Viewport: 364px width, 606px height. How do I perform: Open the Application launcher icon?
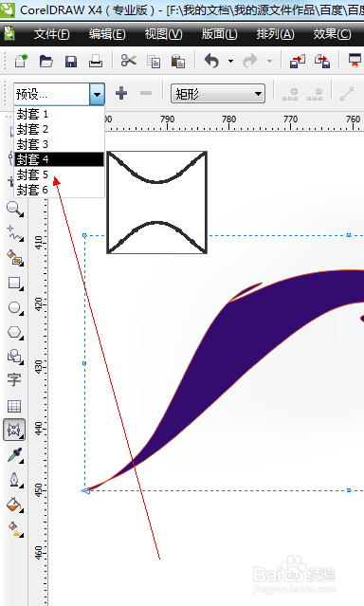tap(355, 61)
